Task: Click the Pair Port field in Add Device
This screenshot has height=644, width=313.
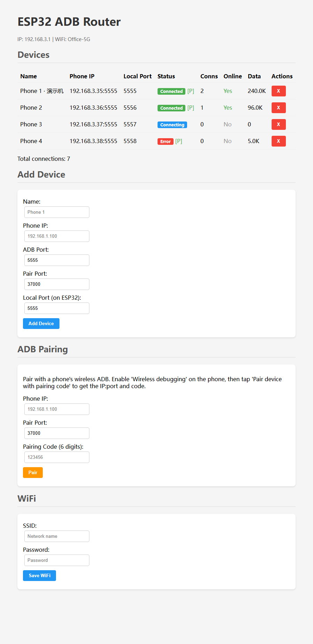Action: (57, 284)
